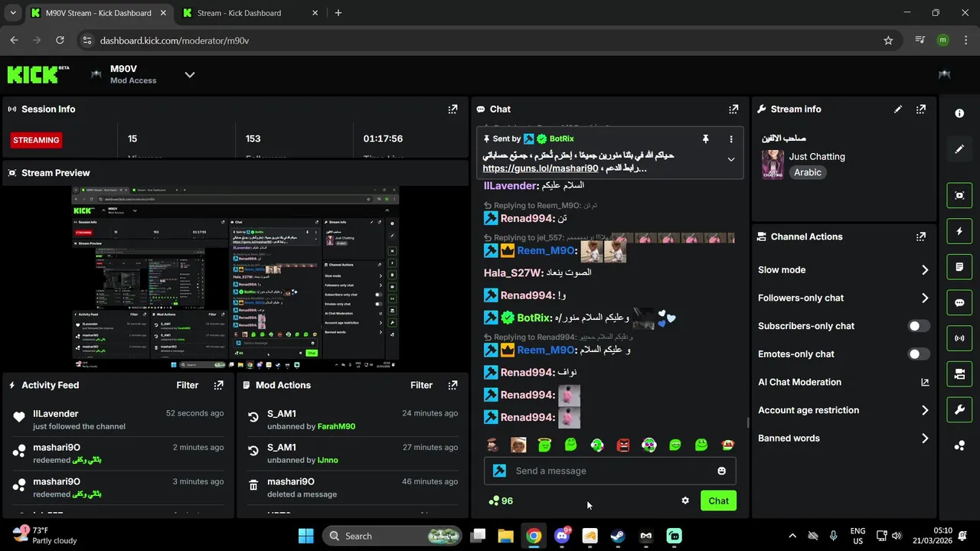Pop out the Stream info panel
This screenshot has width=980, height=551.
coord(921,109)
